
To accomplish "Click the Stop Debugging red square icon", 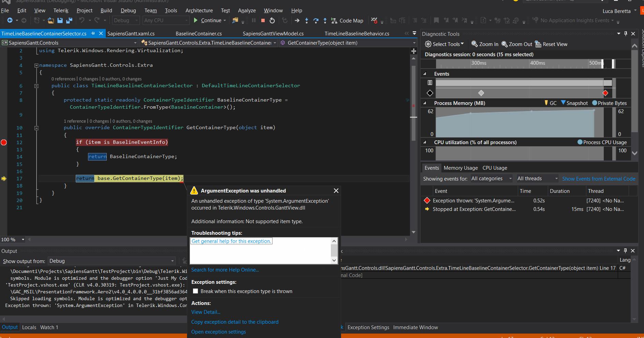I will 263,20.
